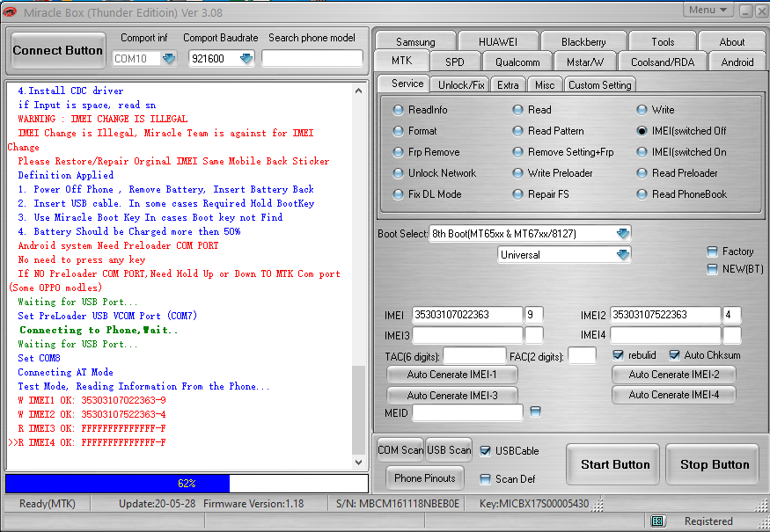Click the resize grip icon after the Key field
770x532 pixels.
click(598, 505)
